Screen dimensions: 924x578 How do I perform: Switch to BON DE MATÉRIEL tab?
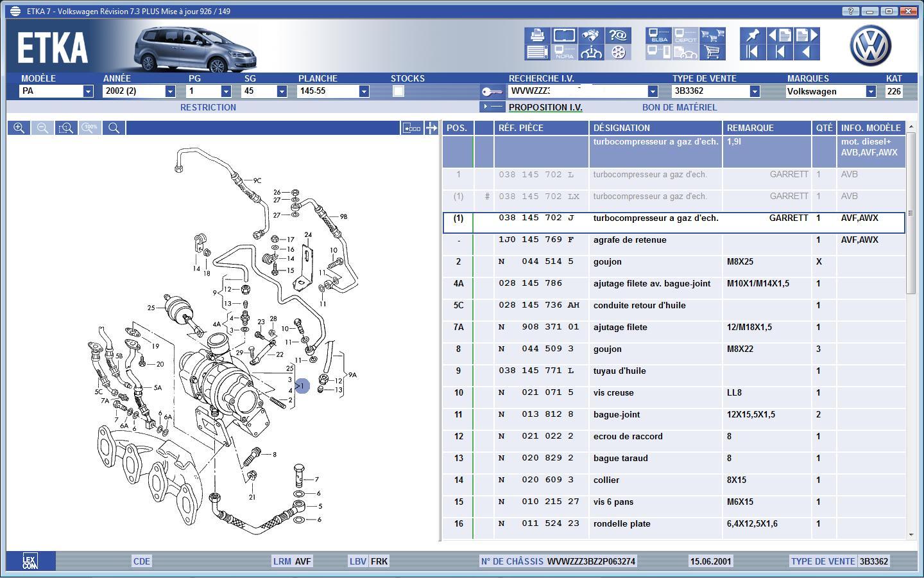(x=680, y=107)
